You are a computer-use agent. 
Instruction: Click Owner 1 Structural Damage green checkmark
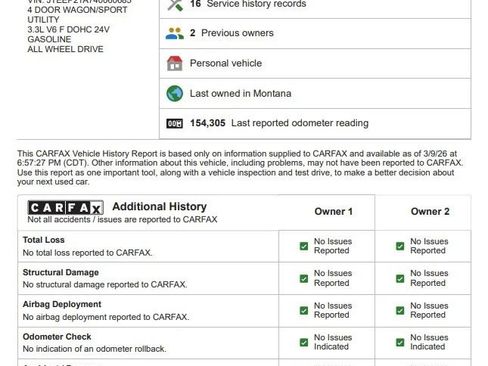pyautogui.click(x=304, y=278)
